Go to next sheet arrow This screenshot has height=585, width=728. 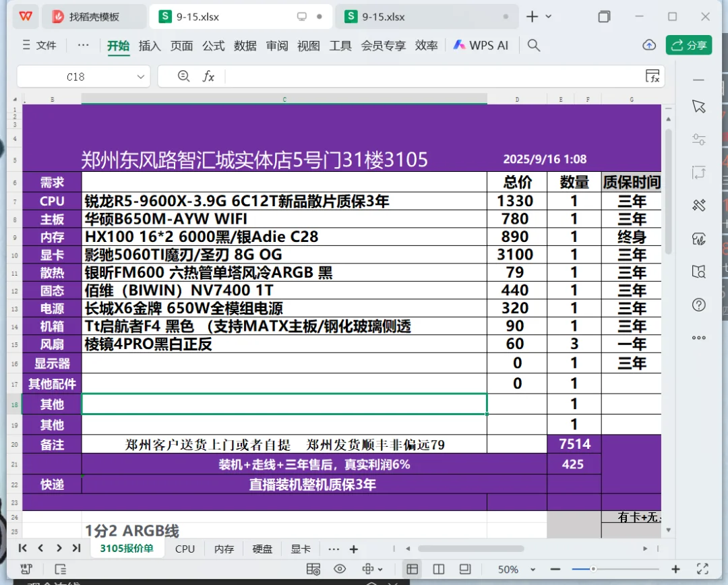[x=59, y=549]
